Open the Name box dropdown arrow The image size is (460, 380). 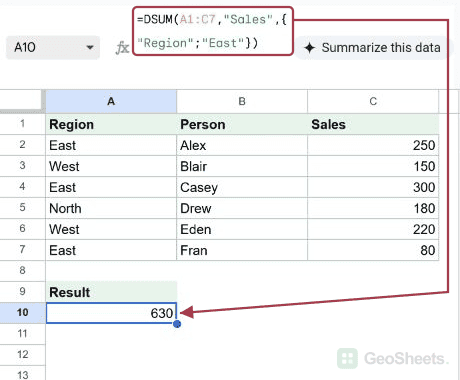coord(90,47)
